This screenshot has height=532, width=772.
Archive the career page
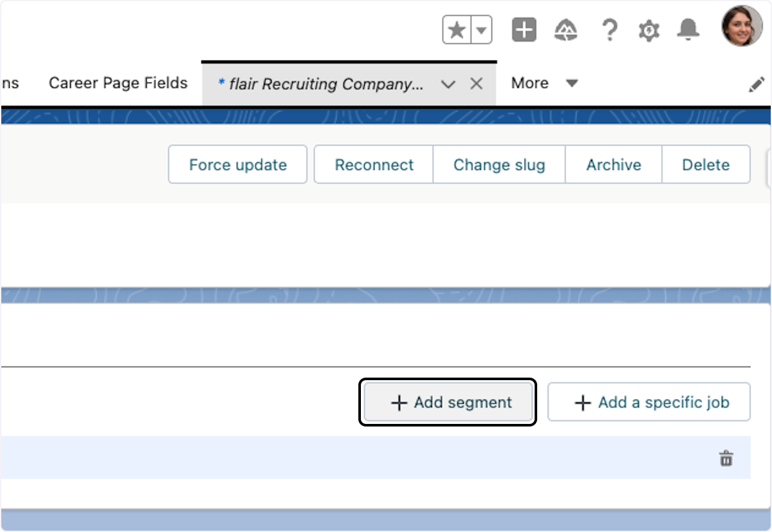[x=613, y=165]
